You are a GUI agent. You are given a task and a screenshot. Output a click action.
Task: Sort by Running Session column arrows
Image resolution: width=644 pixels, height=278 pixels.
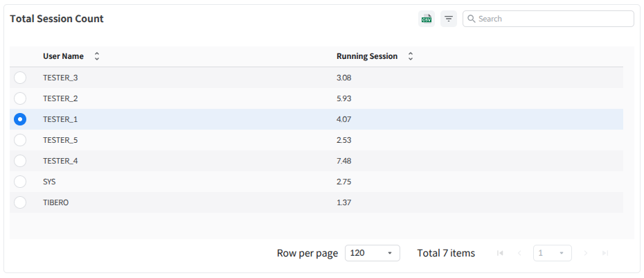point(411,56)
